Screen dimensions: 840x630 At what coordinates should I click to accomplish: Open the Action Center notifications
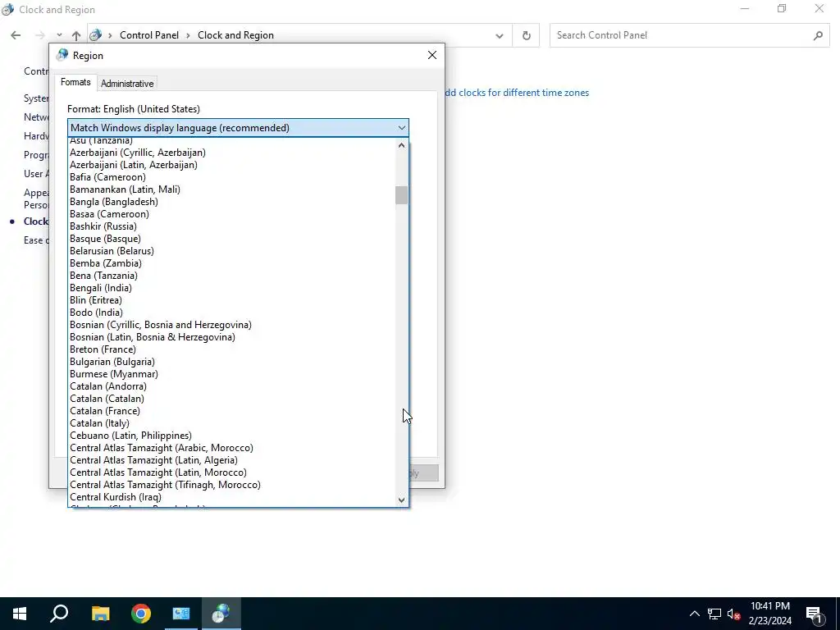tap(814, 614)
